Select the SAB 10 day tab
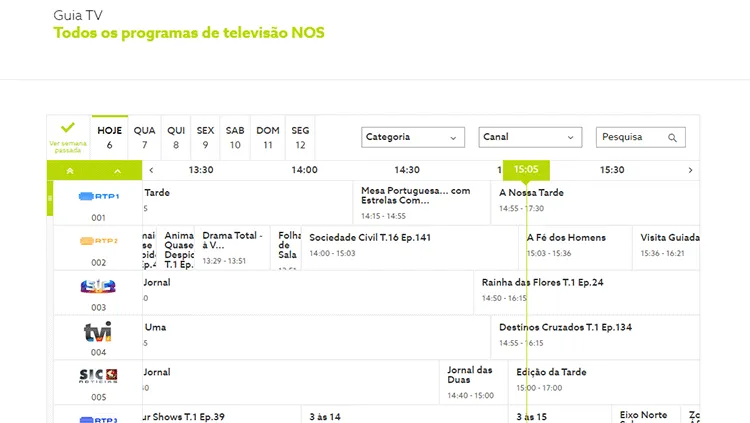The width and height of the screenshot is (750, 423). [x=235, y=137]
